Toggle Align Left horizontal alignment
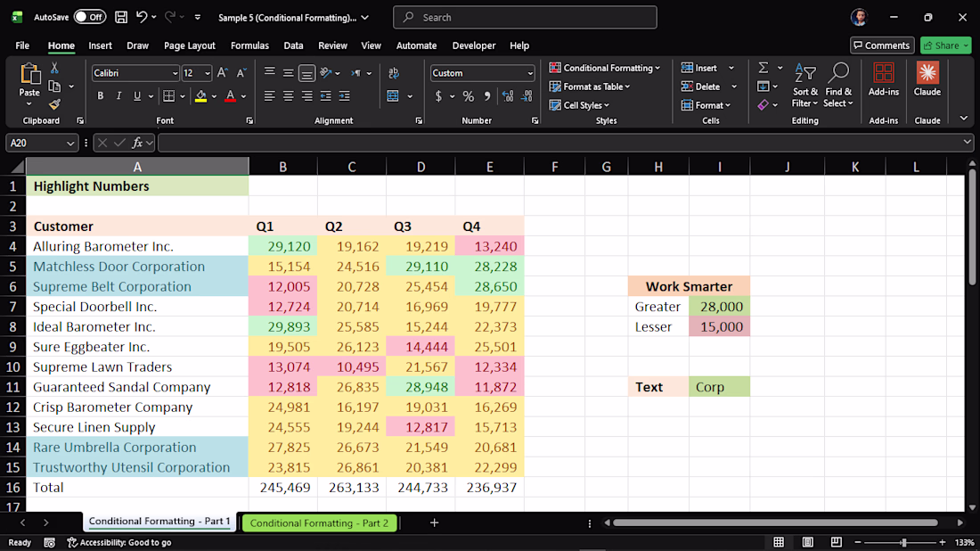The width and height of the screenshot is (980, 551). pos(269,95)
